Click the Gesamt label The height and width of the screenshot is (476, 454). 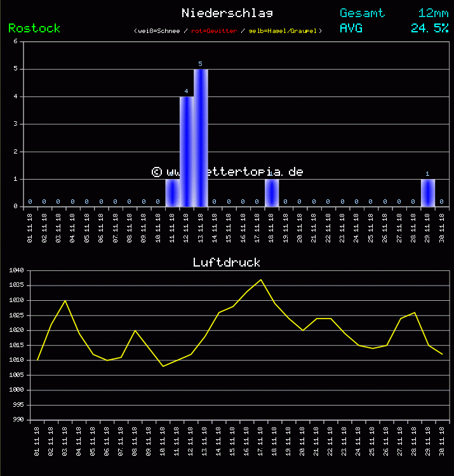(x=362, y=13)
